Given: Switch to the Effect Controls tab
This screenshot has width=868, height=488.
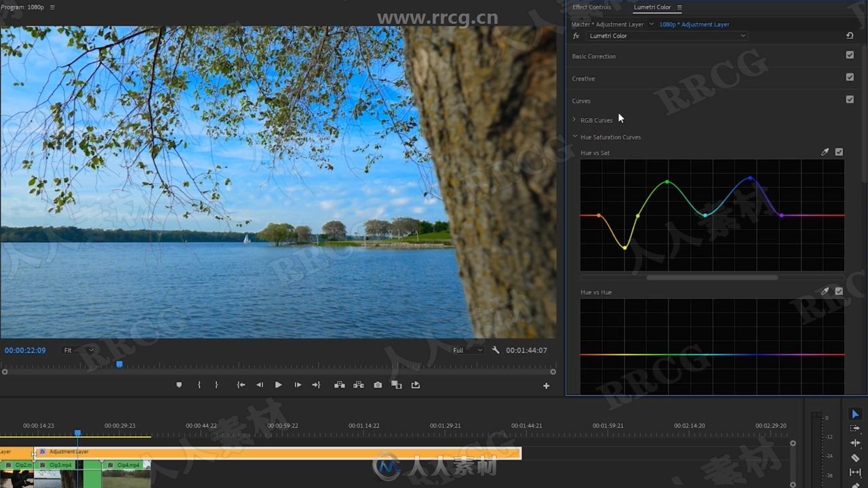Looking at the screenshot, I should (x=591, y=7).
